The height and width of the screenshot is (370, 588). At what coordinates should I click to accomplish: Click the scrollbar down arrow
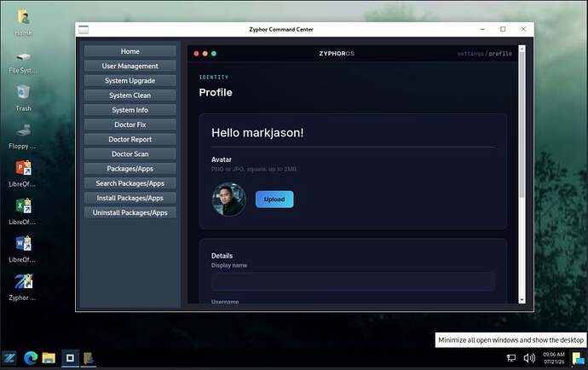pos(522,300)
